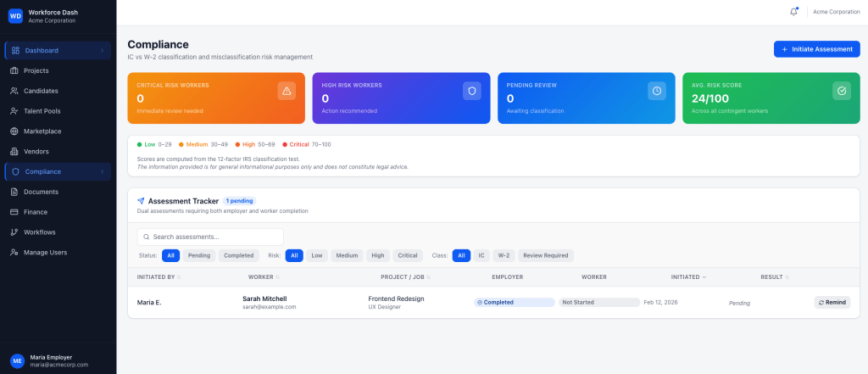Click the Initiate Assessment button

816,49
